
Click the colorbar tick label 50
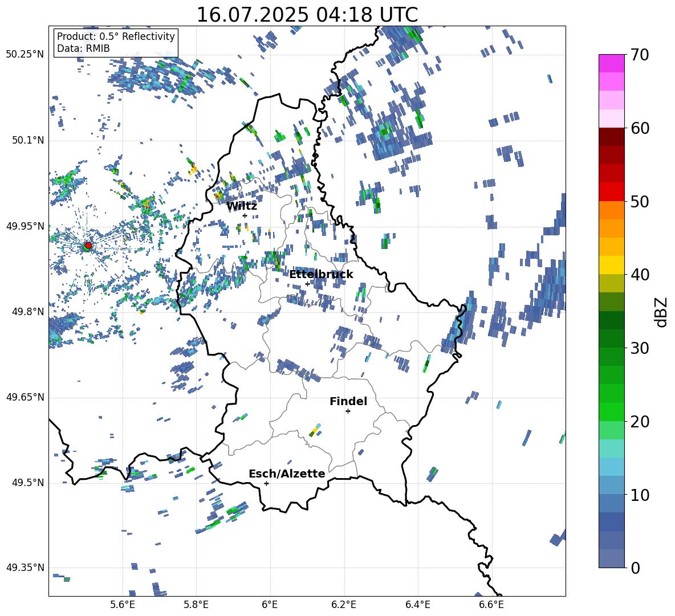click(640, 202)
